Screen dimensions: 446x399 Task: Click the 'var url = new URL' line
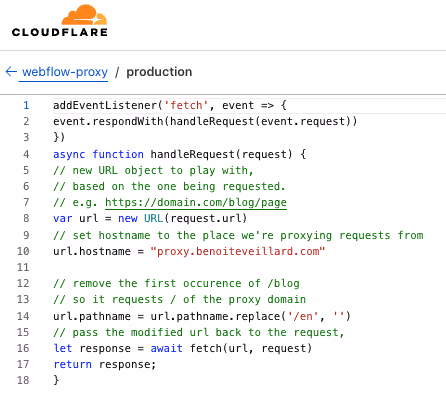[150, 218]
